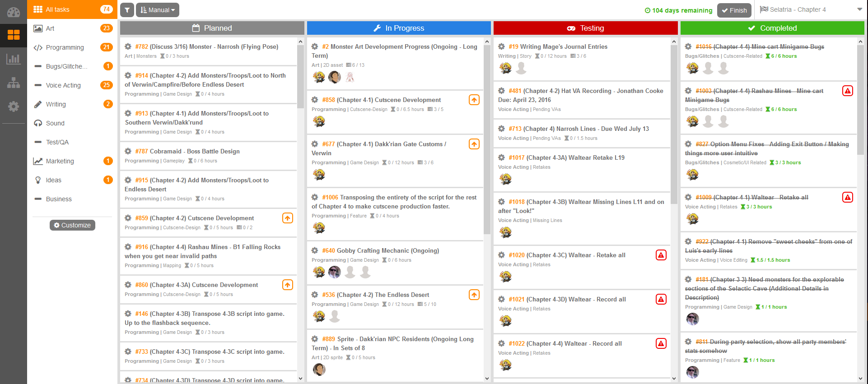Click priority up-arrow on task #858
The width and height of the screenshot is (868, 384).
(474, 100)
